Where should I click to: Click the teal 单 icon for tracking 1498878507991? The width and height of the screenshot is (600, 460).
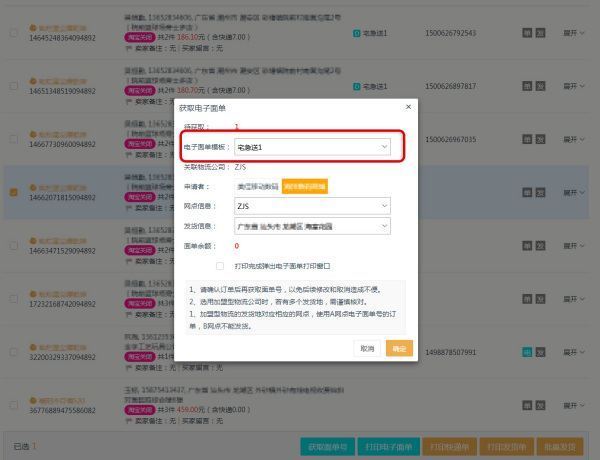(x=526, y=352)
